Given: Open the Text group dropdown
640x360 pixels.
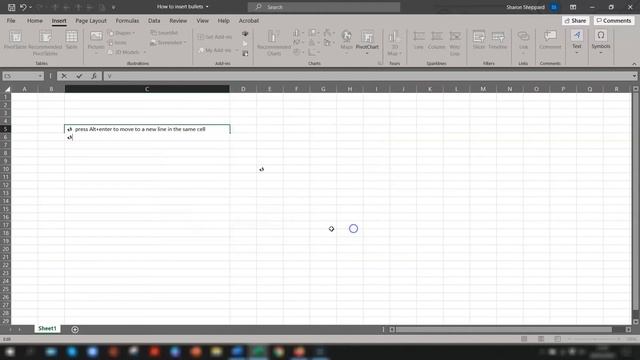Looking at the screenshot, I should click(576, 42).
